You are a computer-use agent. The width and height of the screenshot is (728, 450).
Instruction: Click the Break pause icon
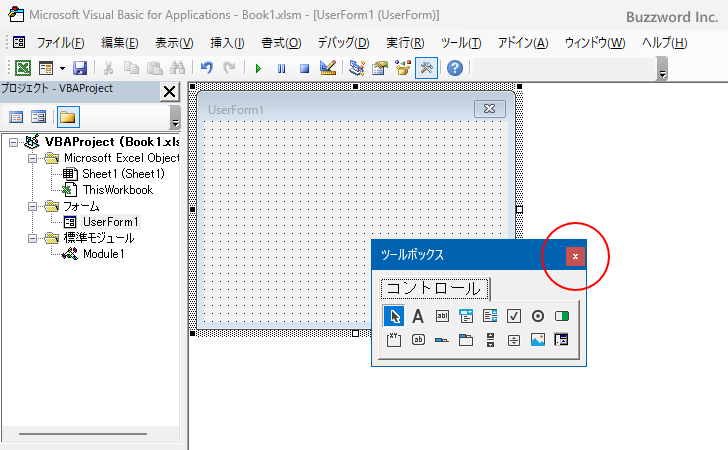(x=281, y=69)
